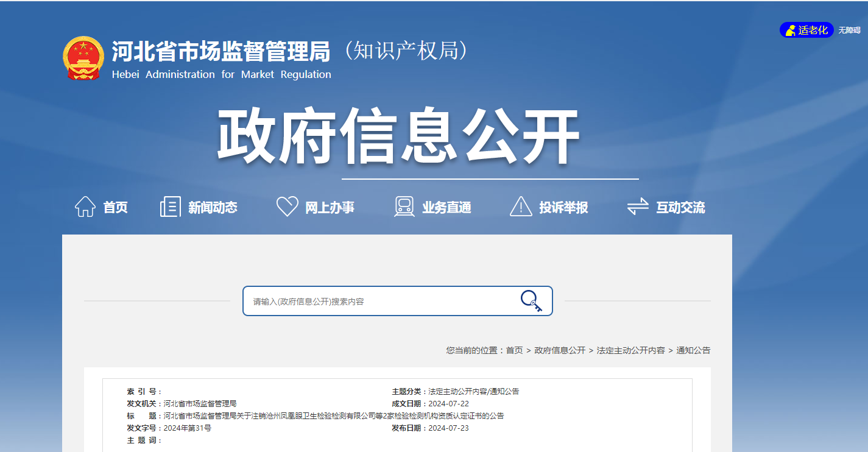Image resolution: width=868 pixels, height=452 pixels.
Task: Go to 网上办事 in navigation bar
Action: 330,208
